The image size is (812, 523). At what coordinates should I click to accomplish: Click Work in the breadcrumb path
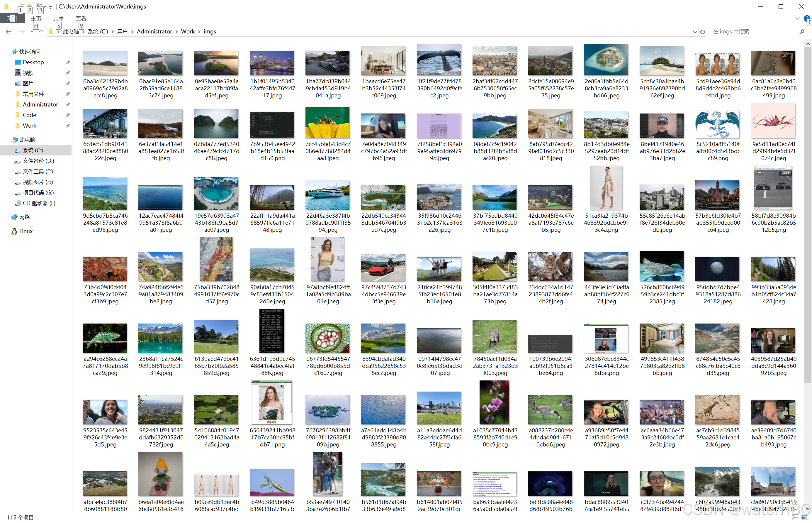click(x=188, y=32)
